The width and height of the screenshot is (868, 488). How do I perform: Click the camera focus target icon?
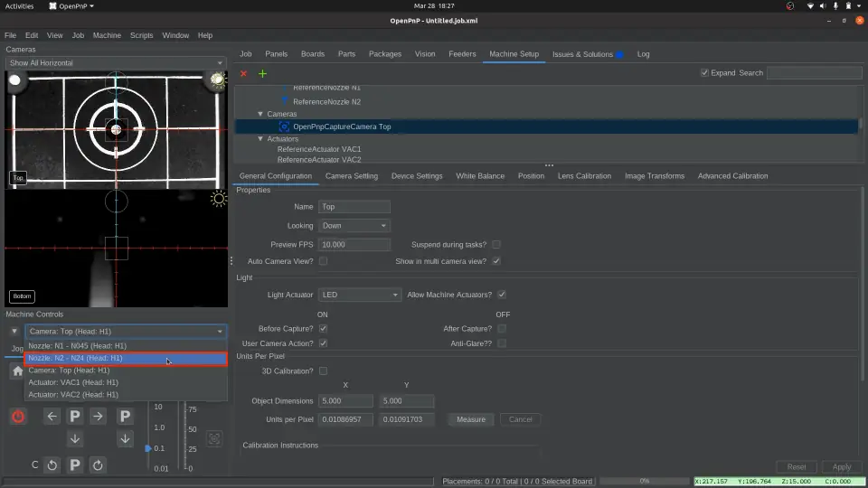(213, 439)
